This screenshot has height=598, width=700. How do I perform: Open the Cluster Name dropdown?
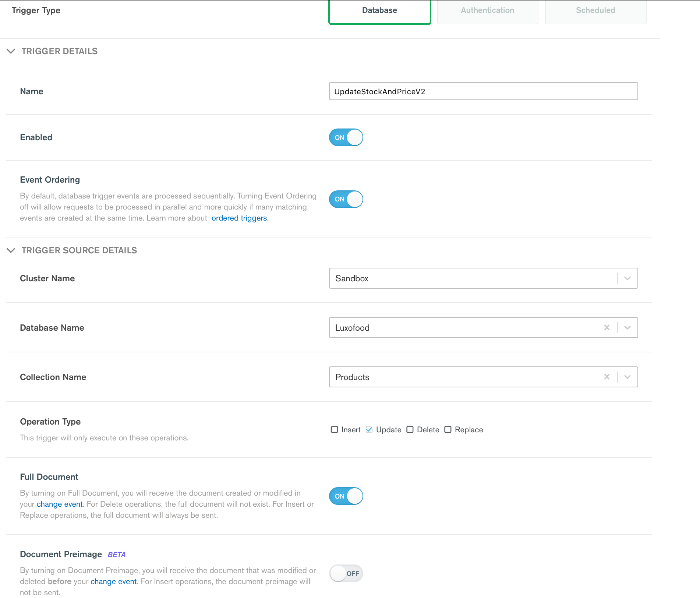(627, 278)
